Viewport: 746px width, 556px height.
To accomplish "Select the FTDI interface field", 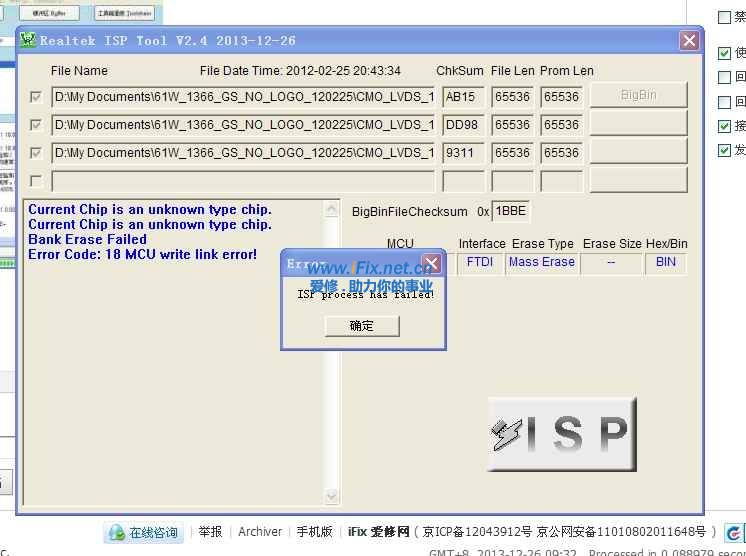I will 480,262.
